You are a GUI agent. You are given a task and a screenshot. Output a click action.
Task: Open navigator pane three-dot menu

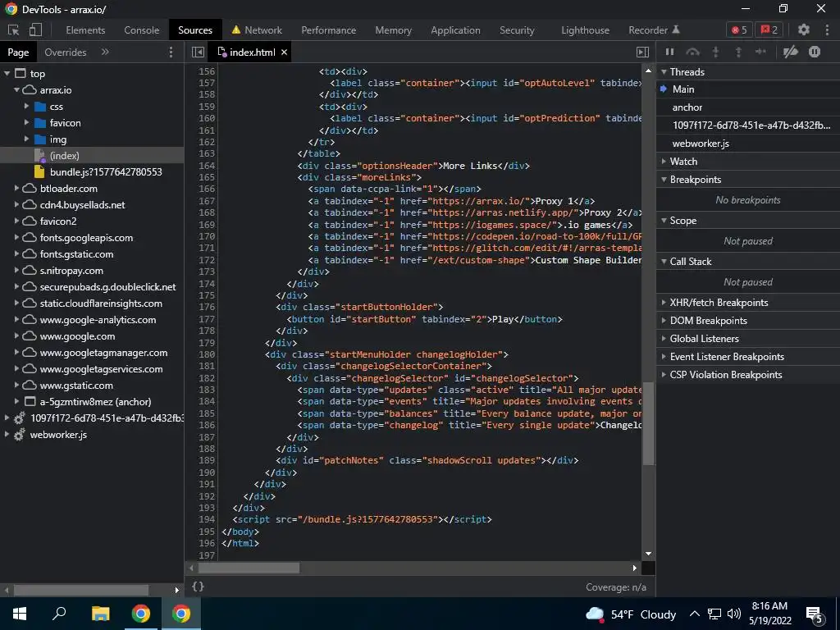(x=171, y=52)
